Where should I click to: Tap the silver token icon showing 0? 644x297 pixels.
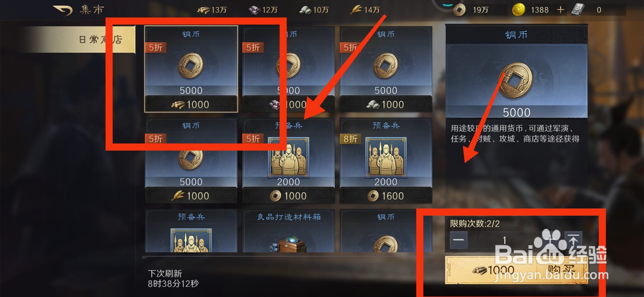pyautogui.click(x=578, y=10)
